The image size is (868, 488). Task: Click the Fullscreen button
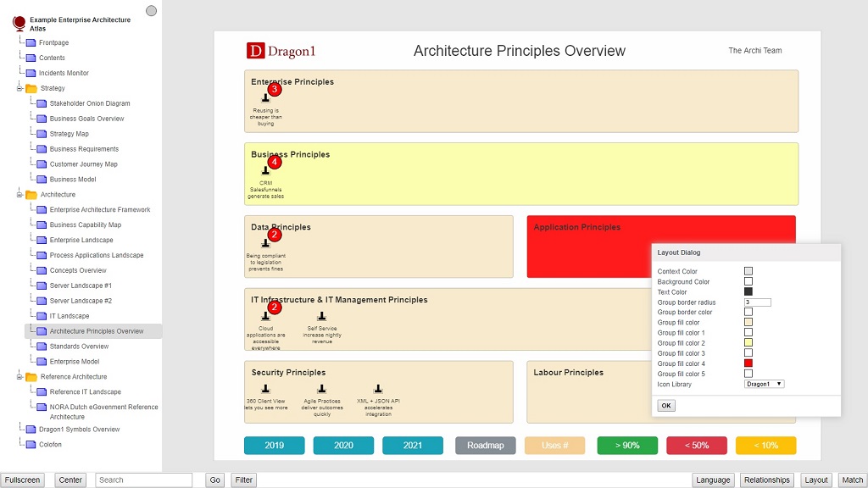[x=23, y=480]
